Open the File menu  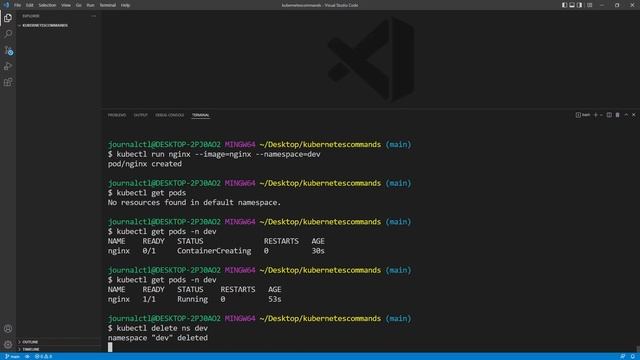pyautogui.click(x=17, y=5)
